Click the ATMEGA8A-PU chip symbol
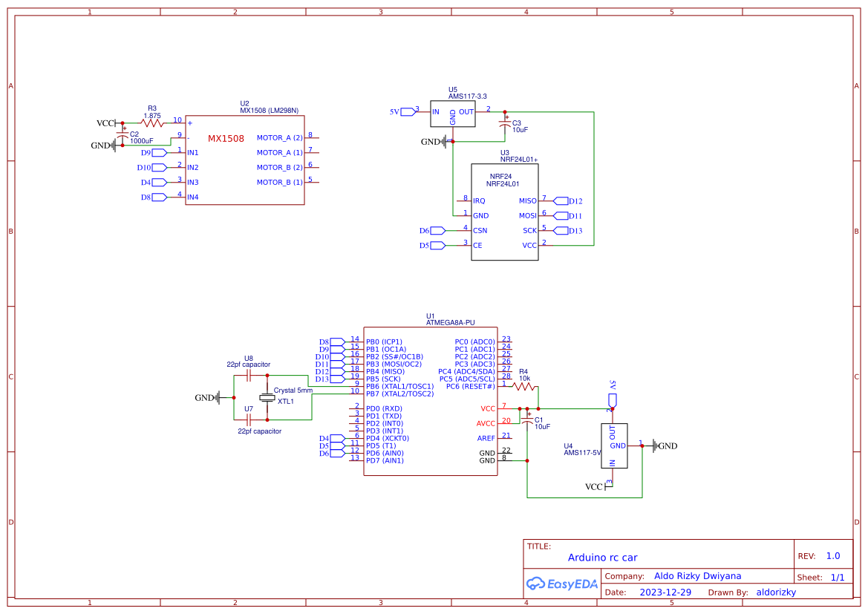The width and height of the screenshot is (868, 614). [431, 401]
